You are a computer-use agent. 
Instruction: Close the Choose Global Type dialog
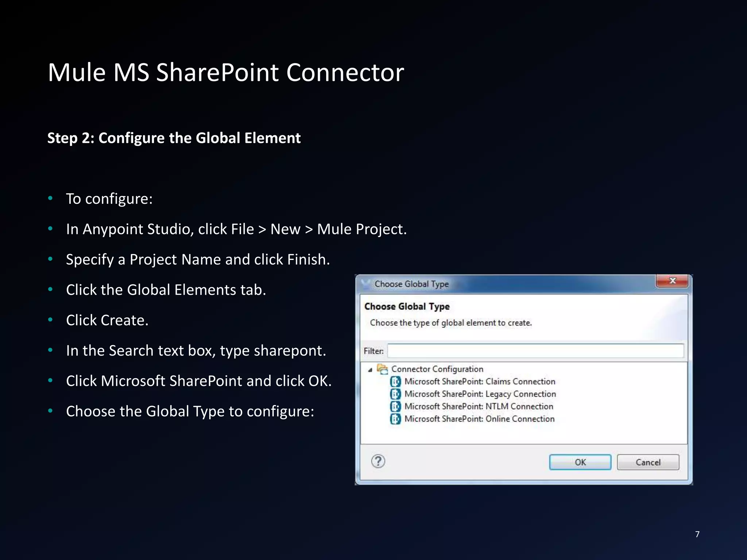(672, 280)
